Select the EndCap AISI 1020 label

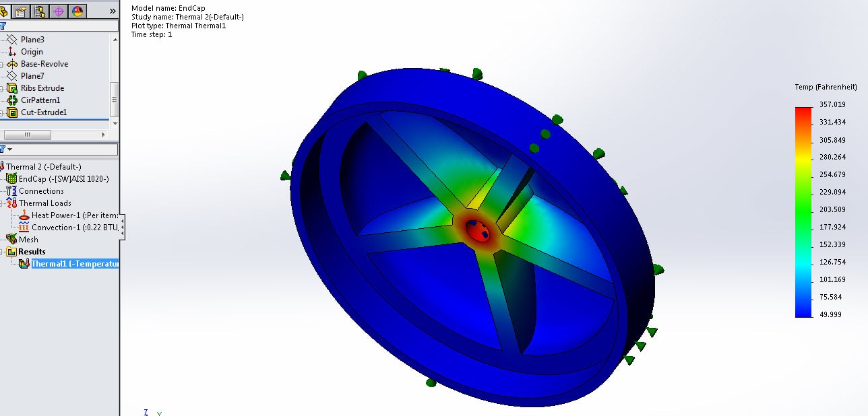coord(64,179)
